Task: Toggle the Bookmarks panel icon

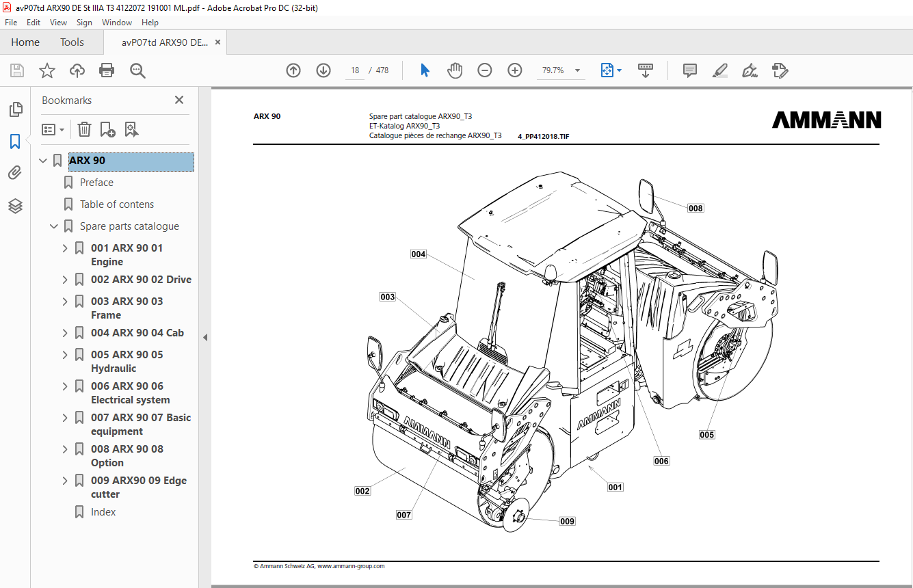Action: pos(15,142)
